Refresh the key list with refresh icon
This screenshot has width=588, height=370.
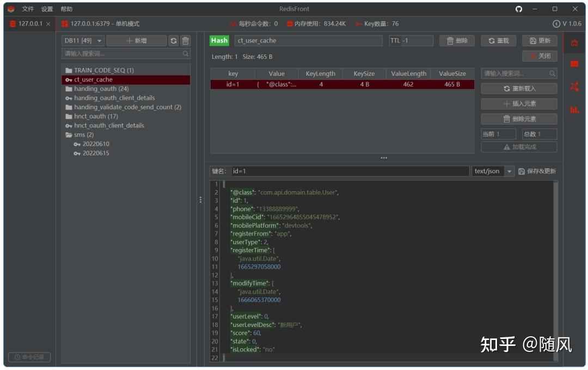click(x=173, y=40)
